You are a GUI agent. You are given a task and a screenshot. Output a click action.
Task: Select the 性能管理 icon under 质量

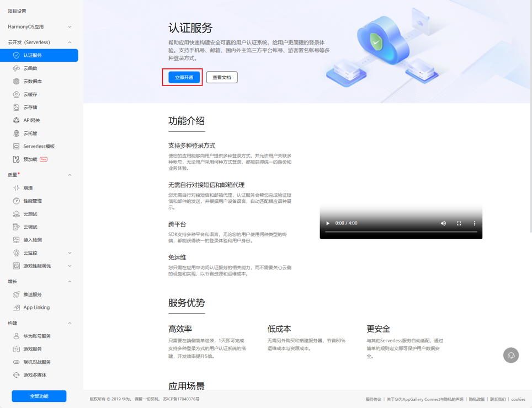tap(15, 201)
